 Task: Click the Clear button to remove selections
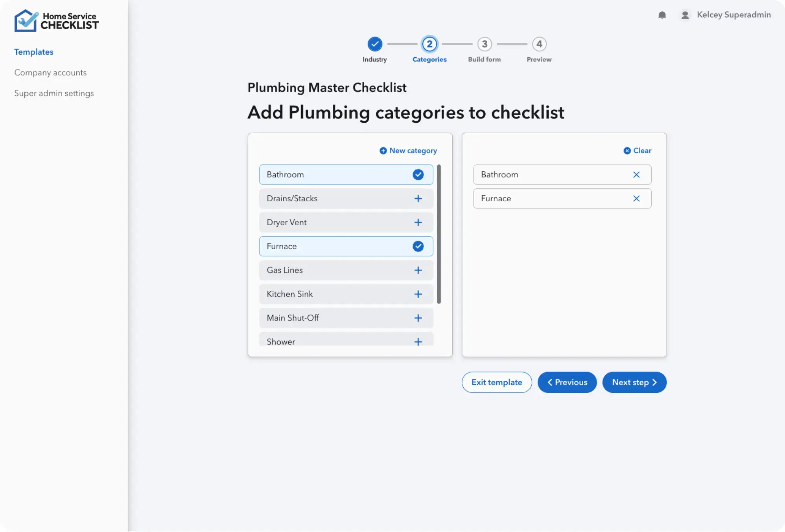(637, 151)
